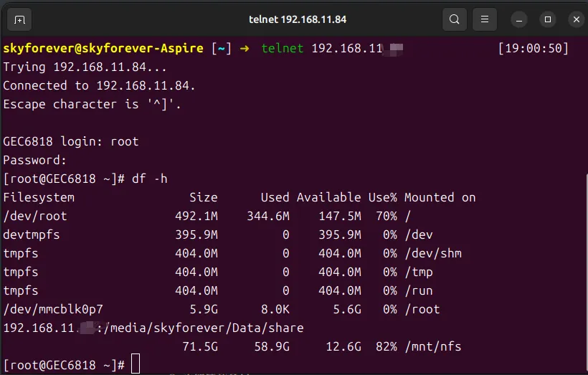The width and height of the screenshot is (588, 375).
Task: Click the '82%' usage value
Action: (x=385, y=346)
